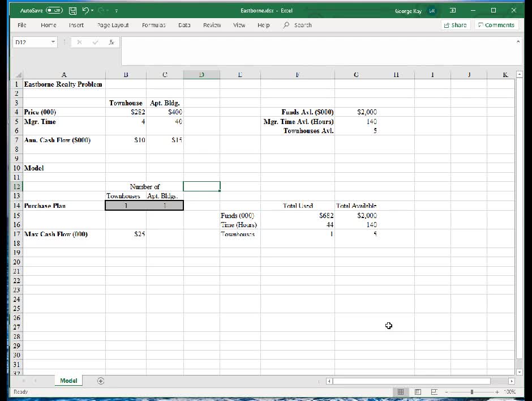This screenshot has width=532, height=401.
Task: Click the Share button
Action: 456,25
